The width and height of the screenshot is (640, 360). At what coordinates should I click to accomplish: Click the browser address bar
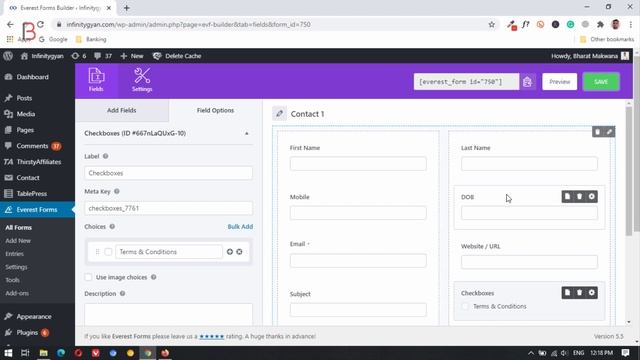click(269, 24)
